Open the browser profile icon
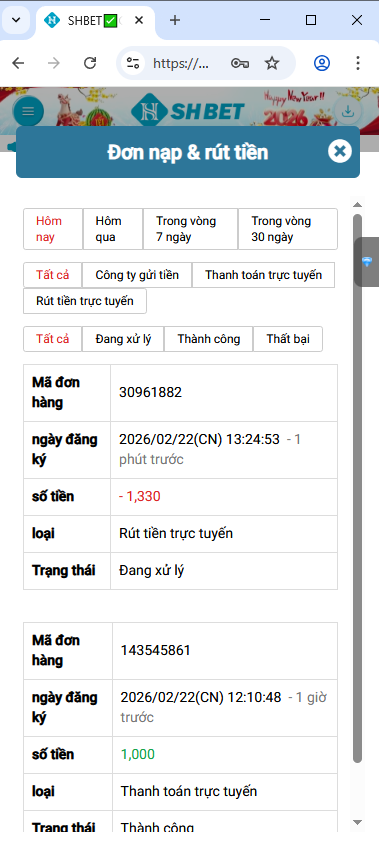Viewport: 379px width, 850px height. click(x=322, y=63)
